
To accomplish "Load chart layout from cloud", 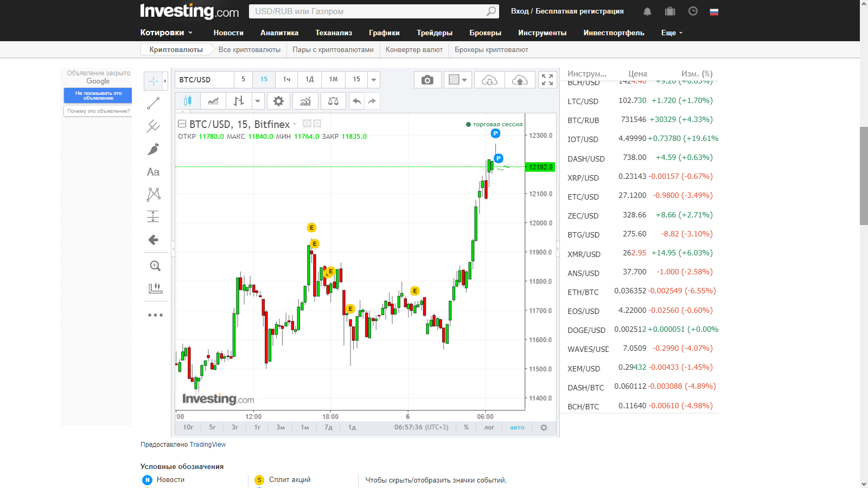I will click(x=489, y=80).
